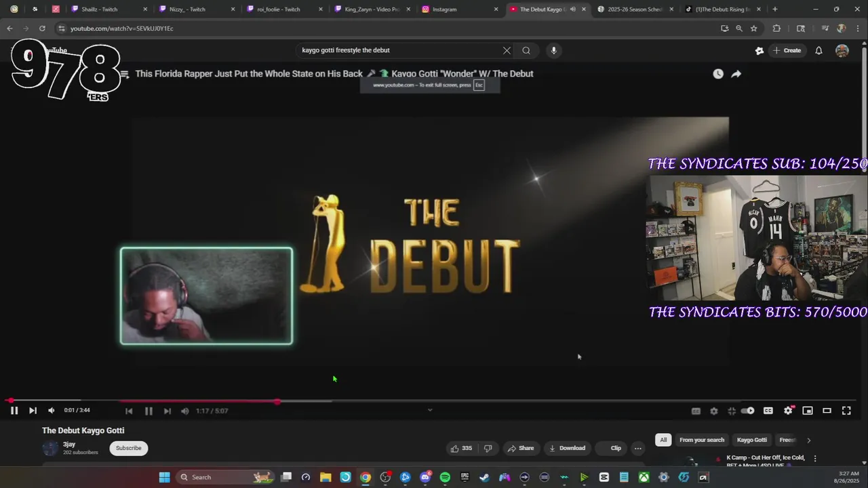
Task: Share the video via Share button
Action: pyautogui.click(x=521, y=448)
